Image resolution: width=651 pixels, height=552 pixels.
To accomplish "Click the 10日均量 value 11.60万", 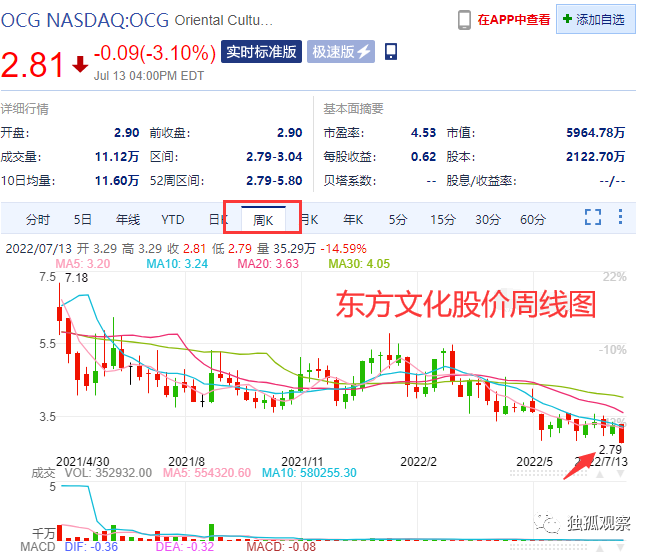I will coord(117,181).
